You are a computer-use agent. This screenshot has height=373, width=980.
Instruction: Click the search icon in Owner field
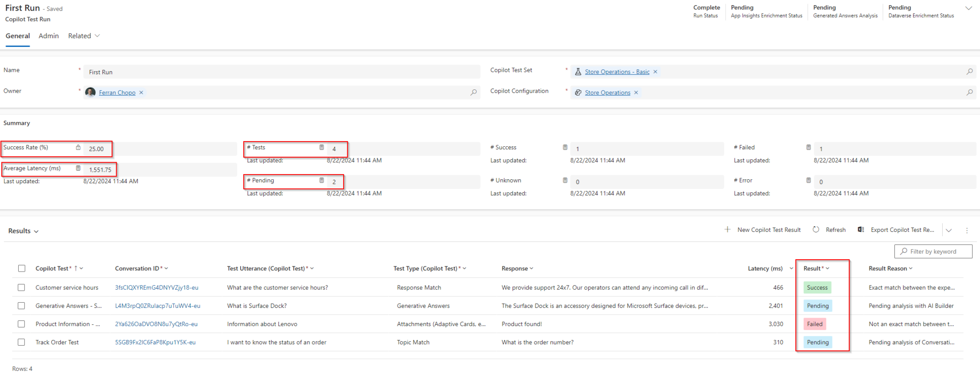pyautogui.click(x=473, y=92)
